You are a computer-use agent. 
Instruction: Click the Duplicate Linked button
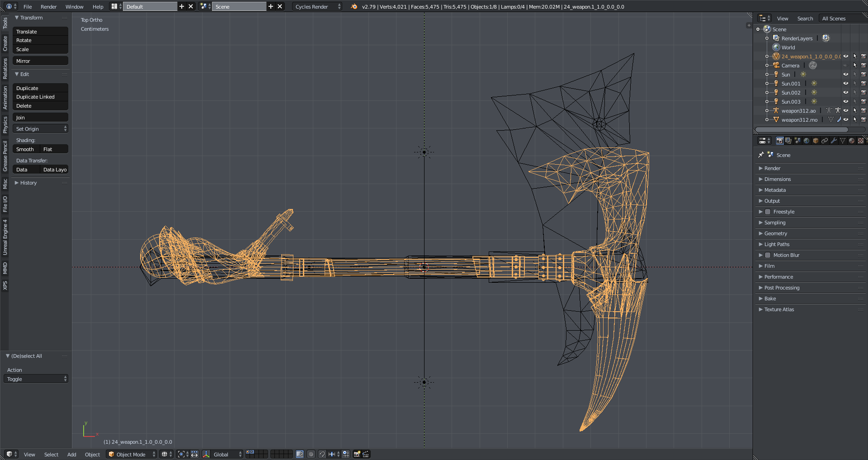[40, 97]
